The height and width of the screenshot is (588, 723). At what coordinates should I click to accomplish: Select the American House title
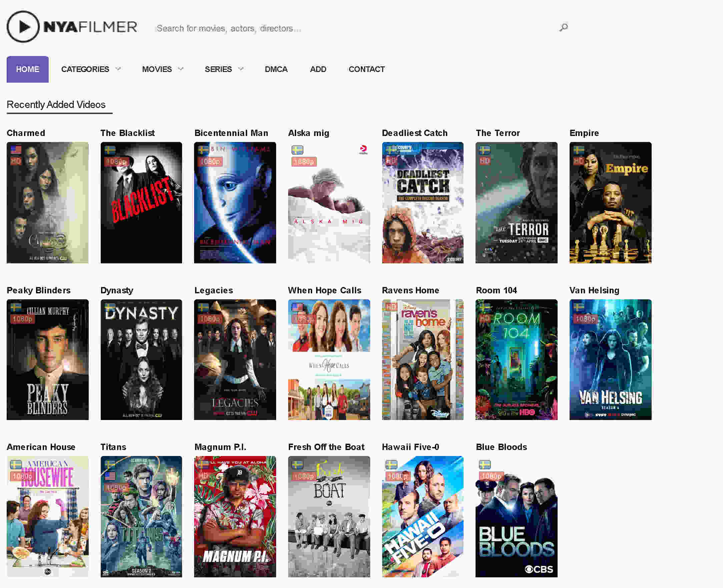click(x=41, y=447)
